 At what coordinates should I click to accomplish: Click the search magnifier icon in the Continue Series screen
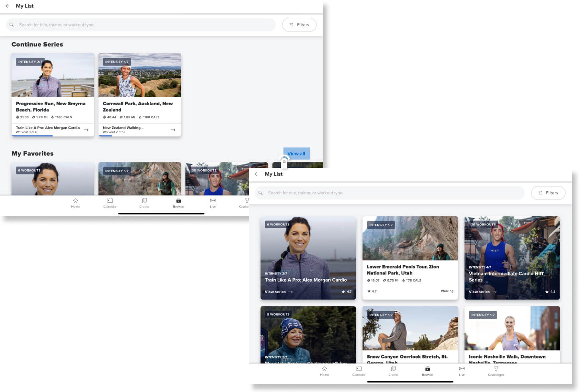click(x=12, y=25)
